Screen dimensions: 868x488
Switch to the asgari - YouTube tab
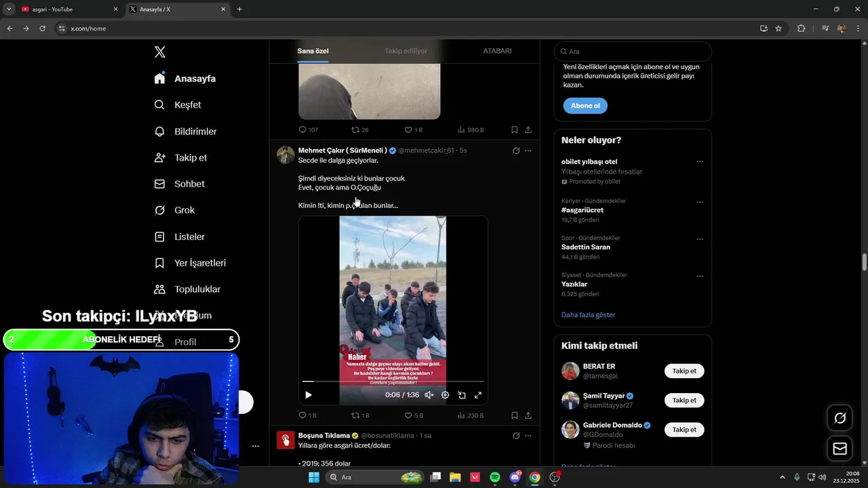coord(69,9)
